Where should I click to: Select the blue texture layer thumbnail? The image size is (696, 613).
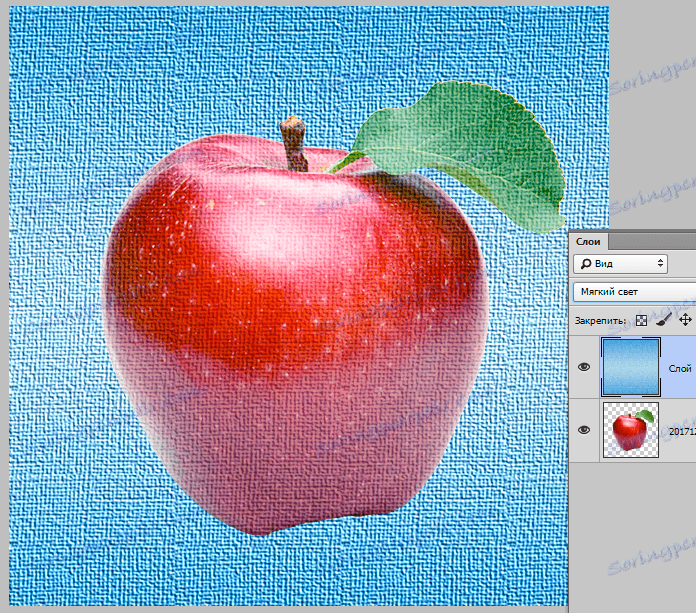[x=631, y=367]
